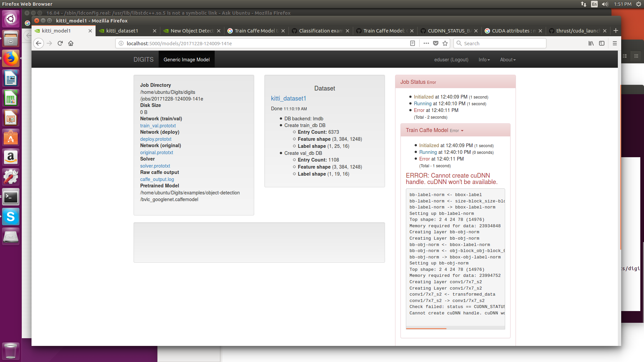Open new tab with plus icon
The height and width of the screenshot is (362, 644).
(x=615, y=31)
